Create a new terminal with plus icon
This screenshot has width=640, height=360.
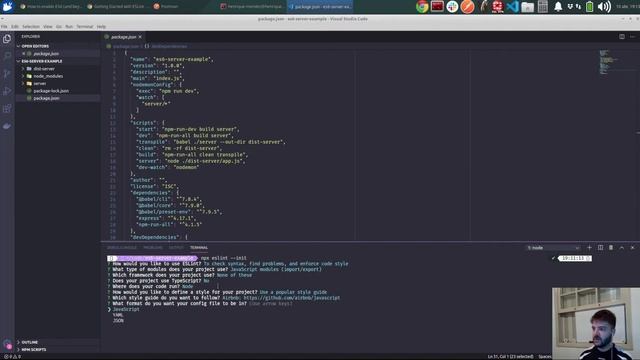[x=589, y=248]
